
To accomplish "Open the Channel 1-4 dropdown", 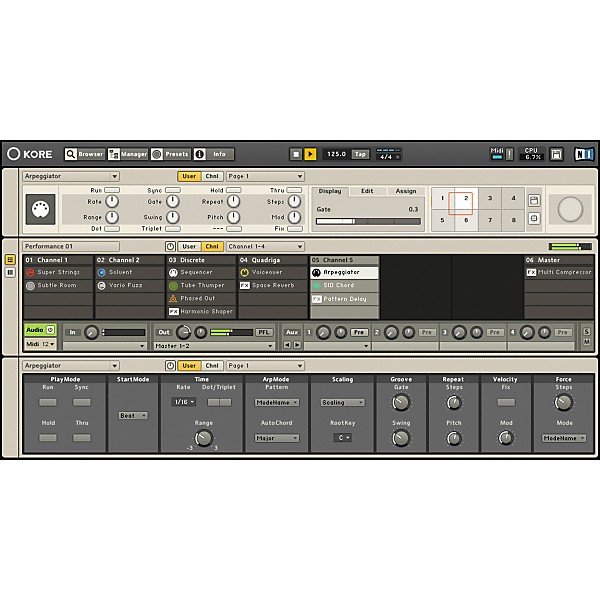I will pos(265,246).
